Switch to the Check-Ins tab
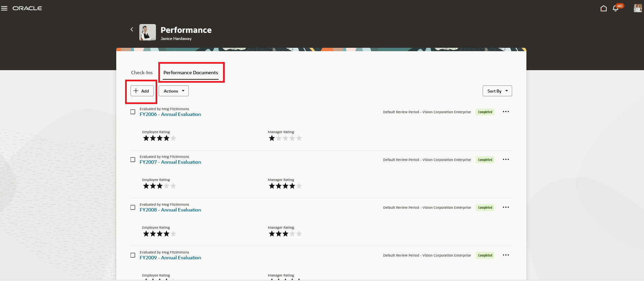Screen dimensions: 644x281 (142, 73)
